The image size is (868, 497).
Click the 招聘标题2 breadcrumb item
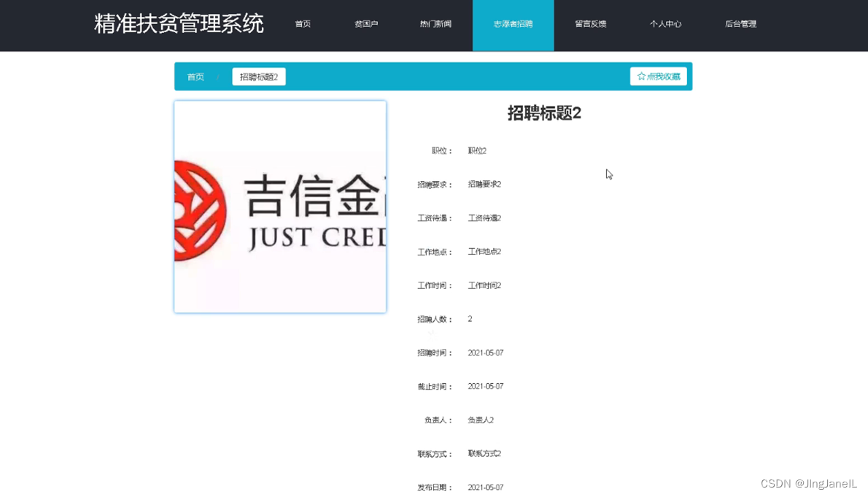[258, 77]
